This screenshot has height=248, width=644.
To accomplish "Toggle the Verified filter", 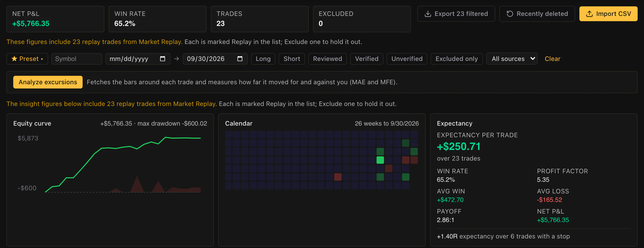I will [367, 59].
